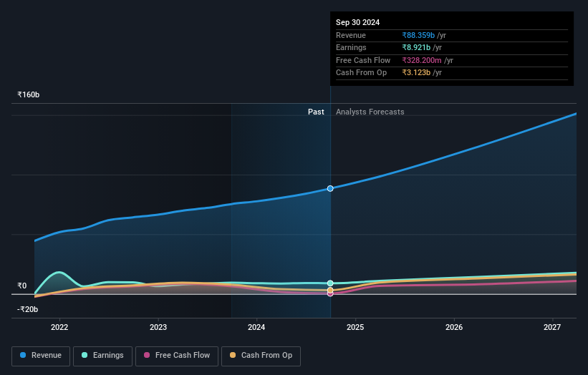Click the Analysts Forecasts label

coord(370,112)
